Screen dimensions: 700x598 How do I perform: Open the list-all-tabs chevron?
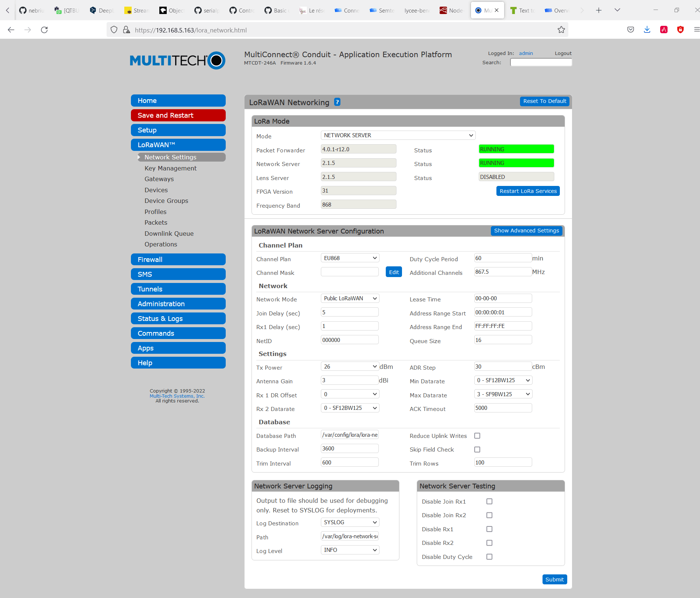click(x=617, y=10)
